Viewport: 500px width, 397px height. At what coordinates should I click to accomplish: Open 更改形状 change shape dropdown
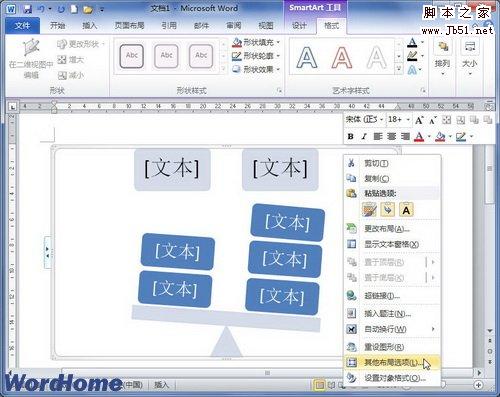click(81, 44)
